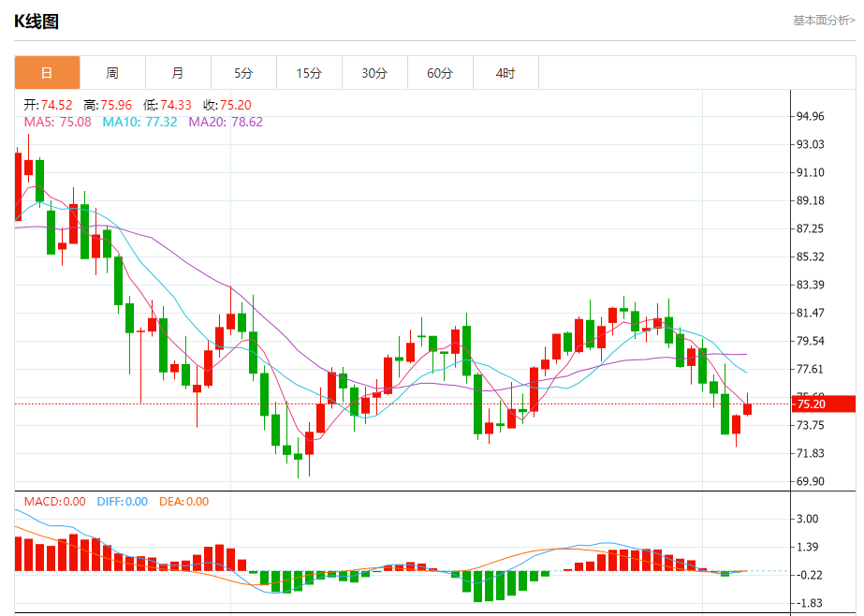Click the 93.03 price axis label
864x616 pixels.
coord(811,144)
